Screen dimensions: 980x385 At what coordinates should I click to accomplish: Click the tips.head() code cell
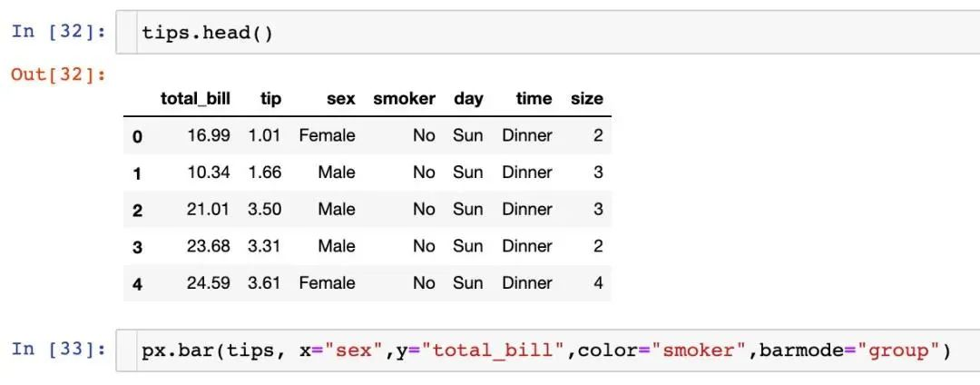(548, 32)
